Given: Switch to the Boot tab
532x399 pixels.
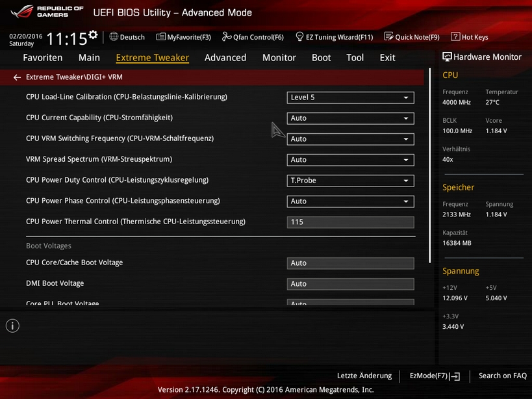Looking at the screenshot, I should 322,58.
